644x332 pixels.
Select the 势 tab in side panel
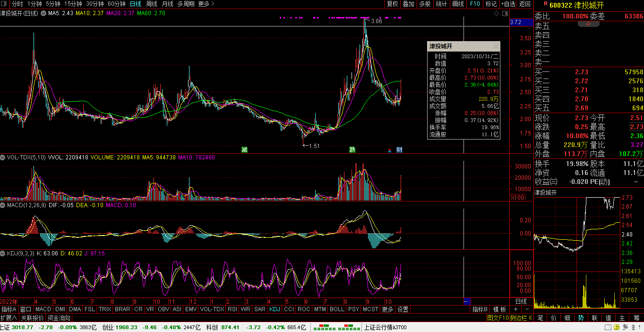(581, 318)
